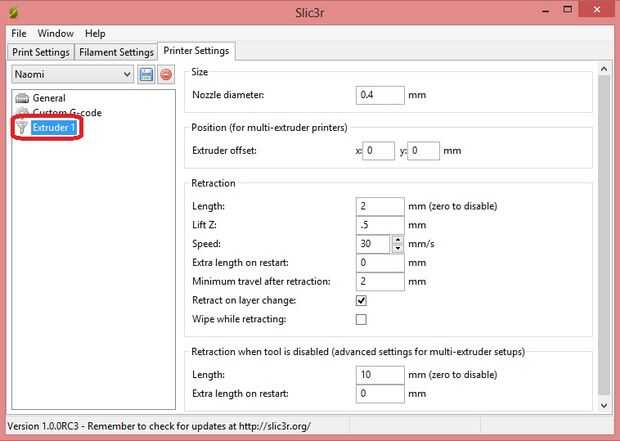Image resolution: width=620 pixels, height=441 pixels.
Task: Save the current printer preset
Action: click(x=146, y=74)
